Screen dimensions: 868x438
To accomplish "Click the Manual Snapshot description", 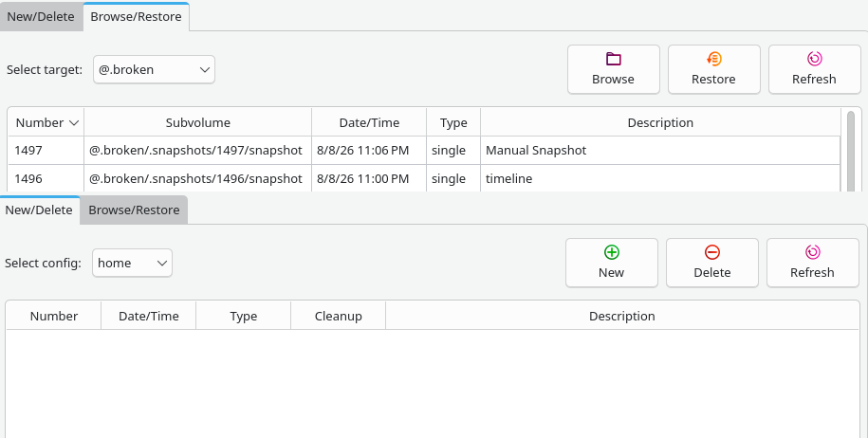I will (x=660, y=151).
